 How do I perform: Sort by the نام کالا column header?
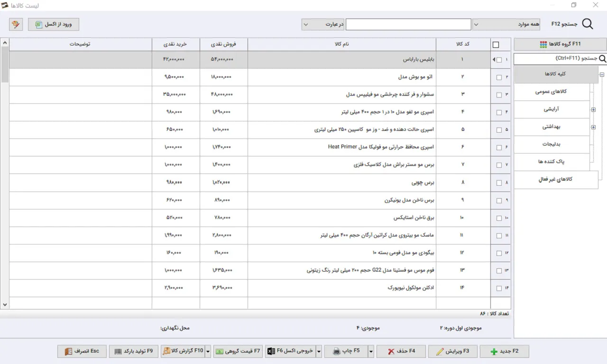point(342,45)
